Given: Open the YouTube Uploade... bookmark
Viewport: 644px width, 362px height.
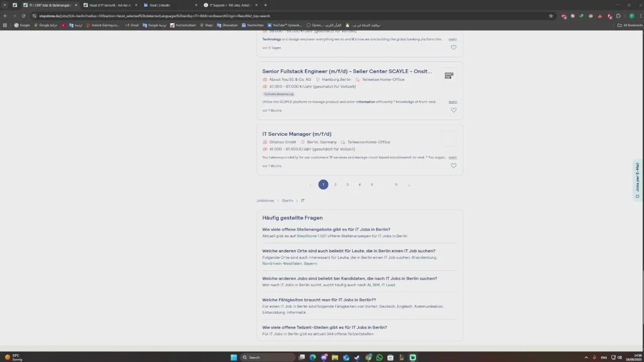Looking at the screenshot, I should [285, 25].
